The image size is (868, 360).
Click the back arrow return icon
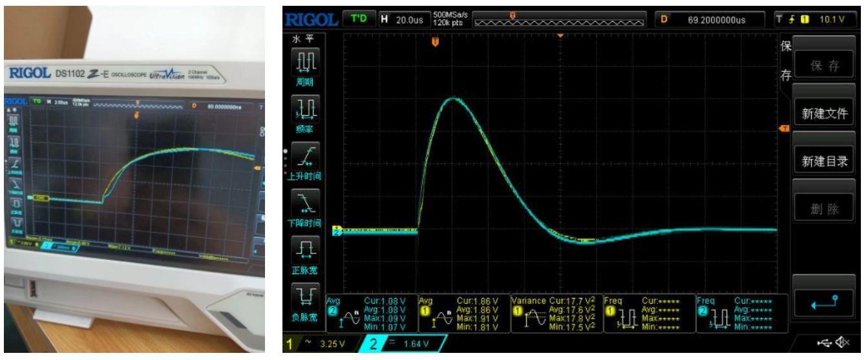[824, 302]
